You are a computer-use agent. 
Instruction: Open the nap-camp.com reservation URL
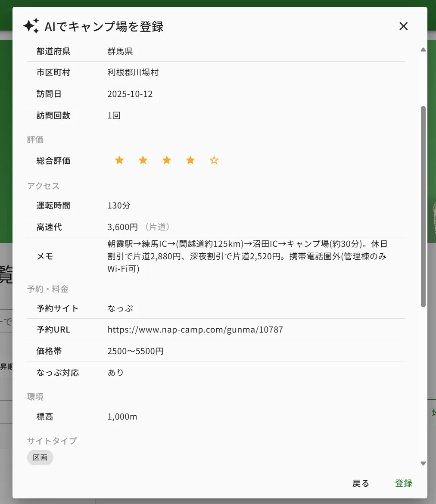pos(195,329)
